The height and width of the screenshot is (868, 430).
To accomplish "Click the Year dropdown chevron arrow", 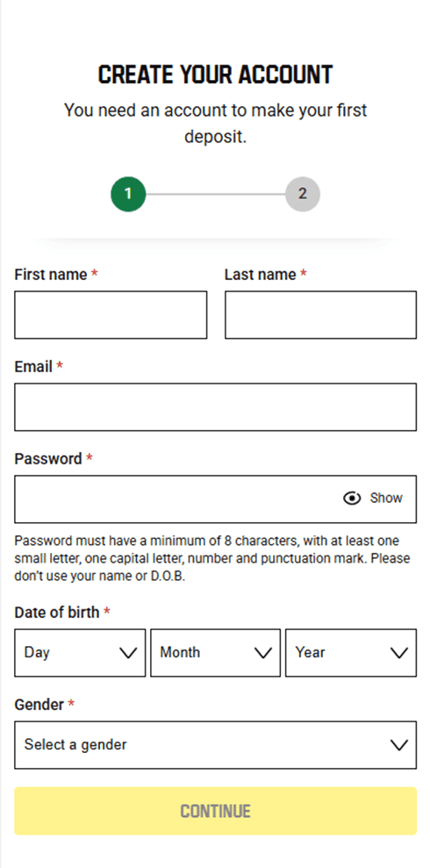I will click(398, 653).
